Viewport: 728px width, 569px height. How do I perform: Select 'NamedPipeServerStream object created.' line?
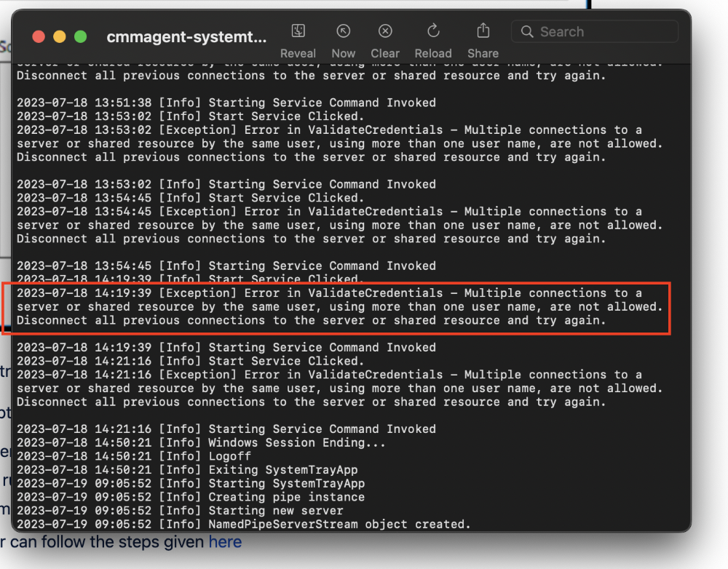coord(244,524)
